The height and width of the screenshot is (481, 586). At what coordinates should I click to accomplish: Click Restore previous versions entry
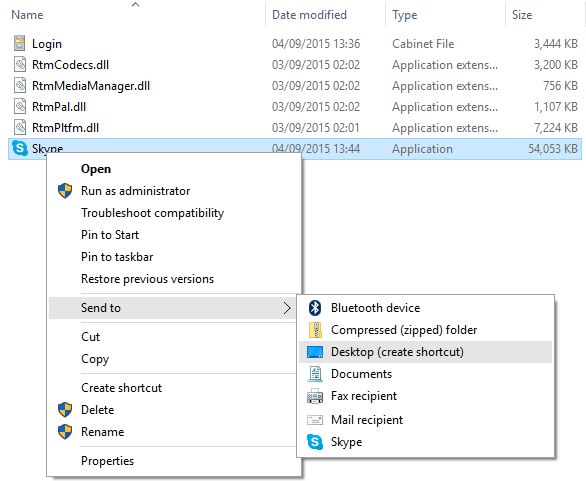(x=147, y=279)
